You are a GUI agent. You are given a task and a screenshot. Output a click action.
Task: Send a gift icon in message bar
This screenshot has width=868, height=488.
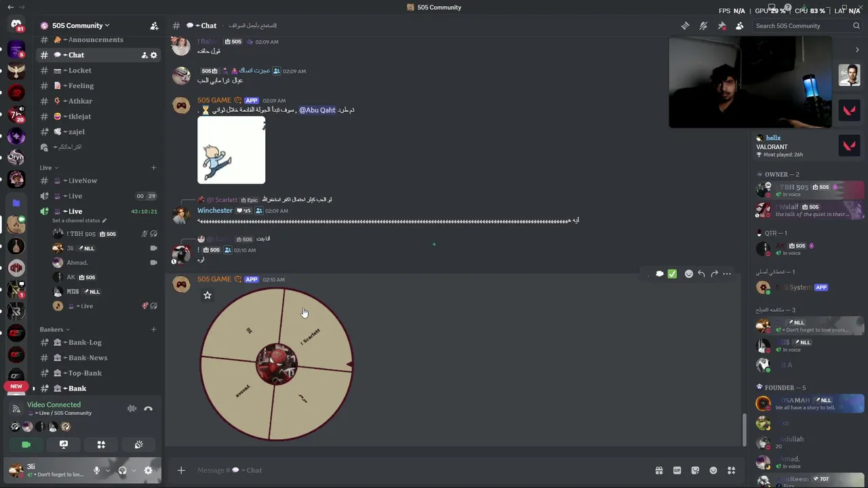coord(658,470)
